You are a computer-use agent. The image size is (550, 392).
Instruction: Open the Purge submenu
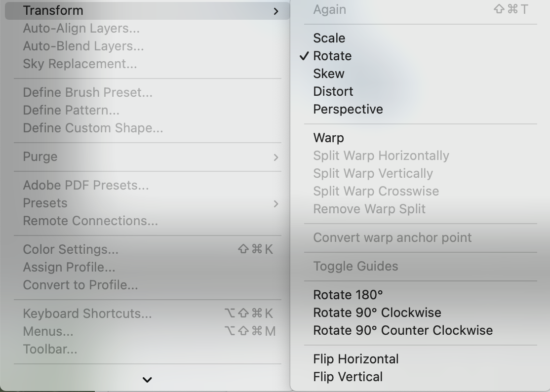point(40,157)
